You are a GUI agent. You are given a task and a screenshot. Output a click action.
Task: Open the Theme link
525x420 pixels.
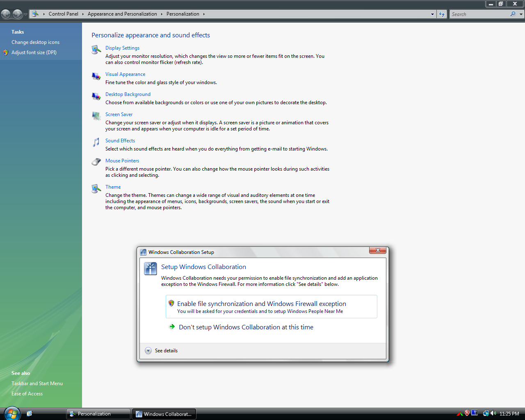coord(113,187)
